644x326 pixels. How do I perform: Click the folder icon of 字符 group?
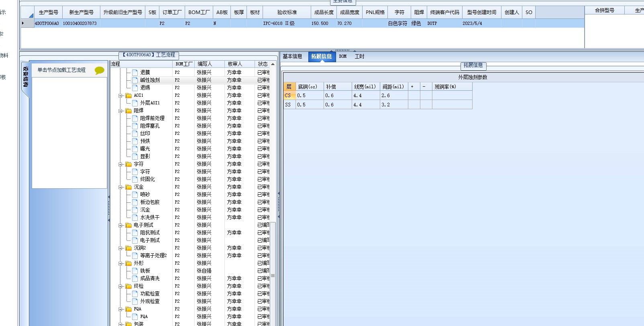coord(128,164)
